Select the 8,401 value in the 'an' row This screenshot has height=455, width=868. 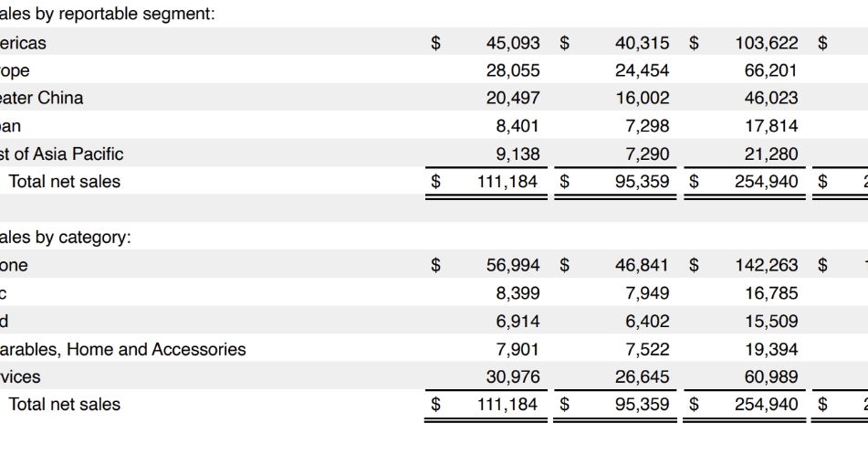(518, 126)
